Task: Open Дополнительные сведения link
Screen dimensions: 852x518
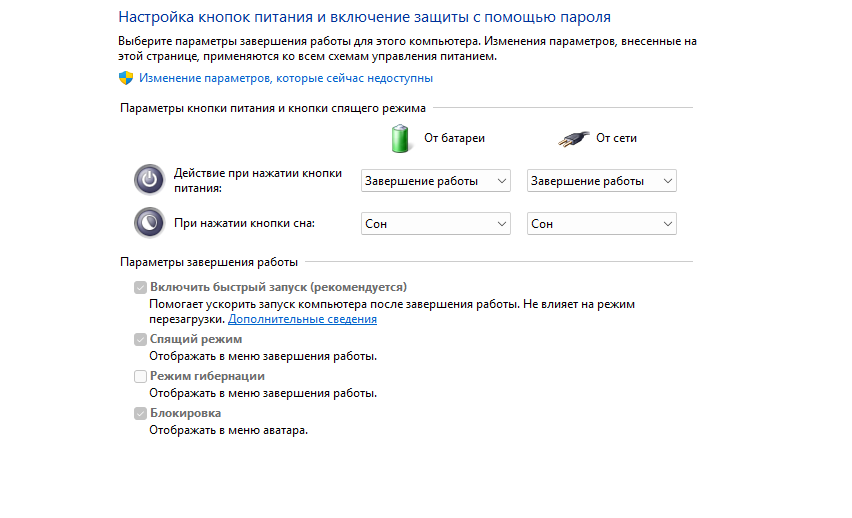Action: tap(302, 319)
